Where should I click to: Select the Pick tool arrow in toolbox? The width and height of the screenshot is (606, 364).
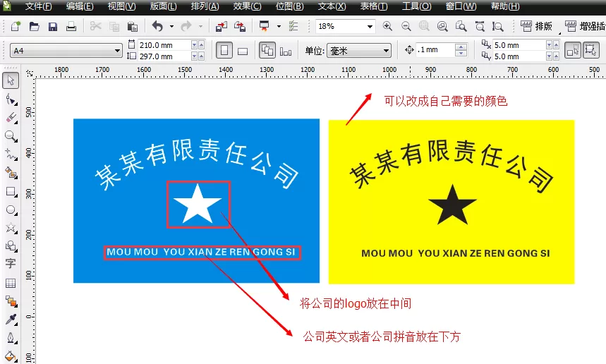11,80
